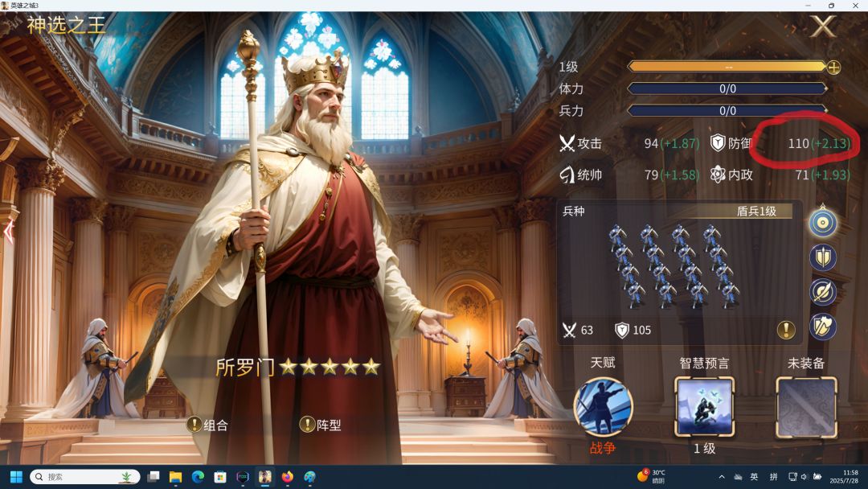Click the troop attack swords icon beside 63
Viewport: 868px width, 489px height.
point(569,331)
